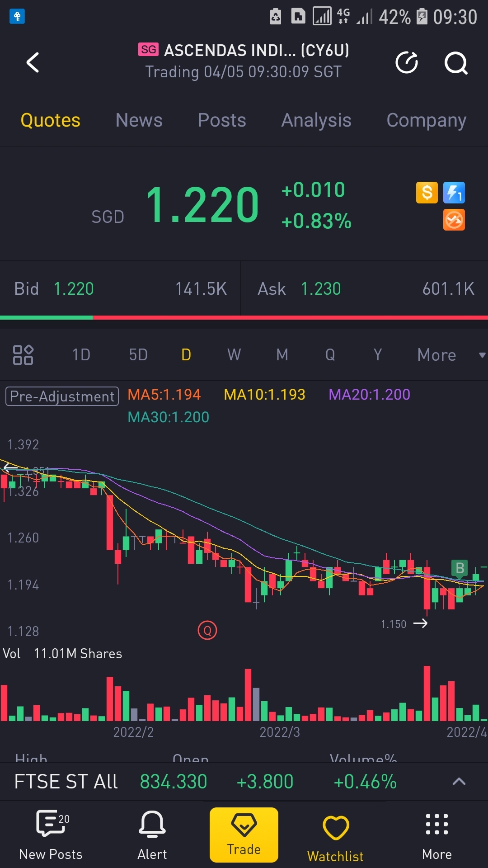
Task: Tap the FTSE ST All index name
Action: (66, 782)
